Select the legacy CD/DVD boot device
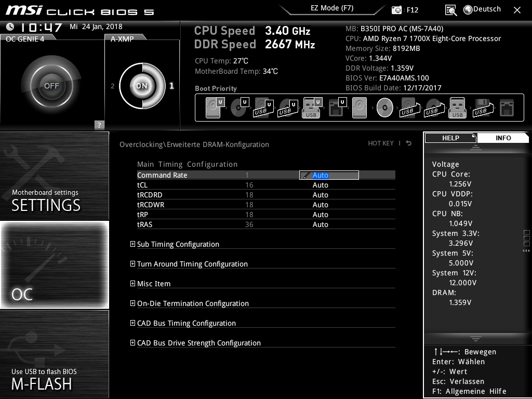 385,108
